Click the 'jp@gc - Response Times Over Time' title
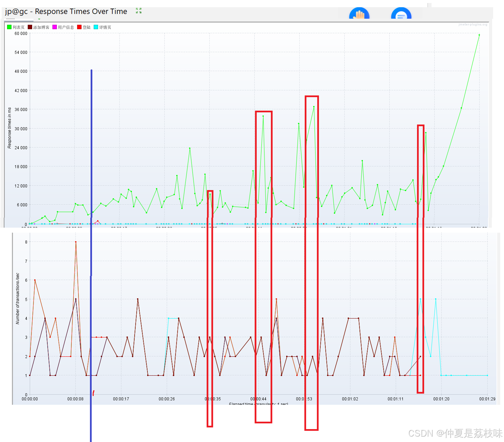The image size is (504, 442). (66, 12)
